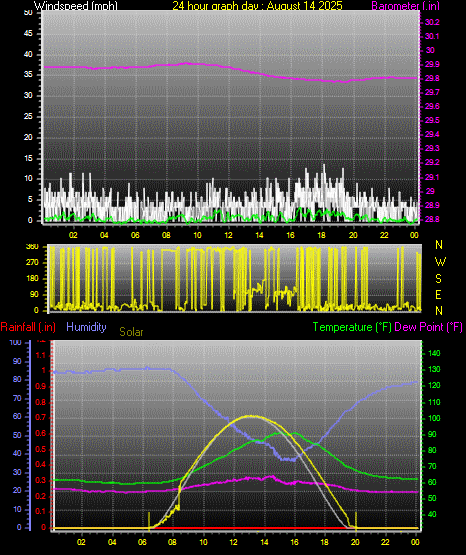Select the Solar legend label
The image size is (466, 555).
click(131, 332)
